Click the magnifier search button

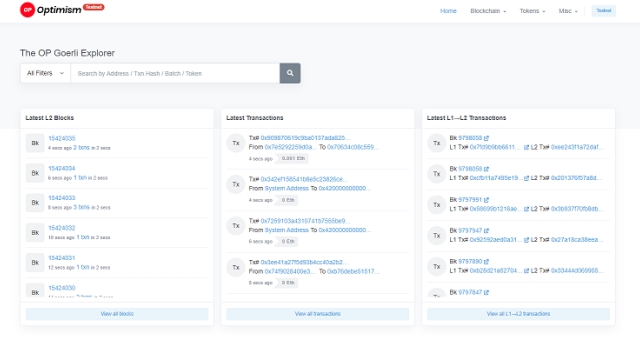(x=290, y=73)
